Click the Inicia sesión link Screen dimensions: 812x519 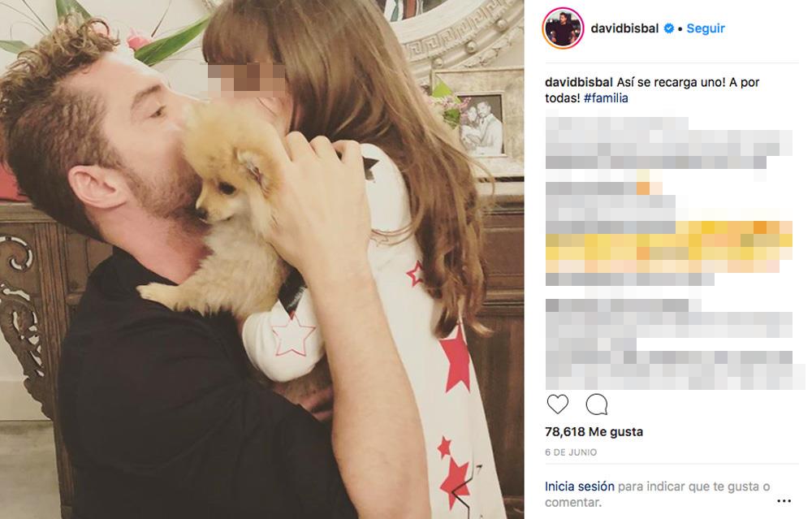pos(580,487)
